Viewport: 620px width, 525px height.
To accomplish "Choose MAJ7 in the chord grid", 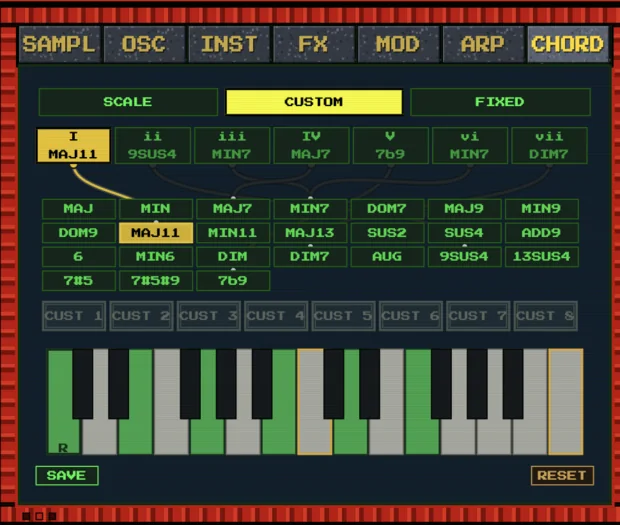I will [233, 209].
